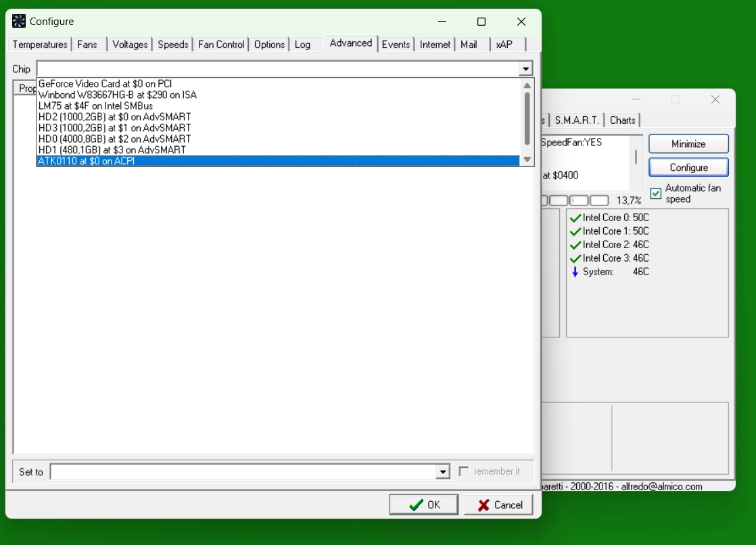Screen dimensions: 756x545
Task: Maximize the Configure window
Action: click(x=481, y=22)
